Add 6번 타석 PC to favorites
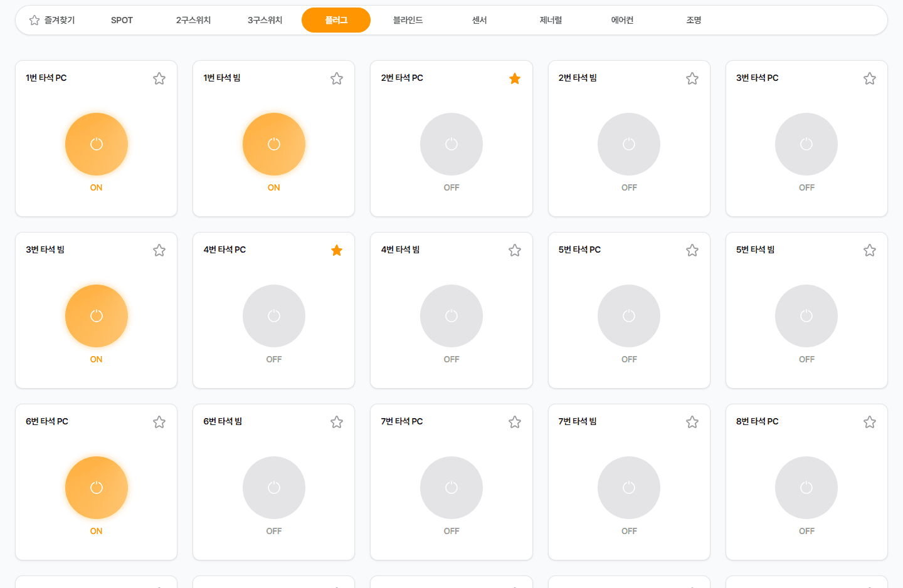The width and height of the screenshot is (903, 588). point(159,422)
